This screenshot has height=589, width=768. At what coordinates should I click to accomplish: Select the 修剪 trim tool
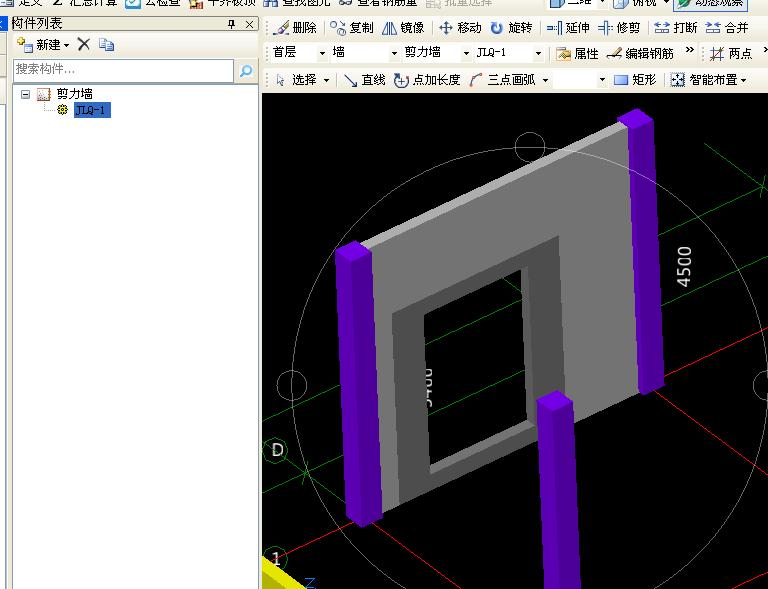619,28
